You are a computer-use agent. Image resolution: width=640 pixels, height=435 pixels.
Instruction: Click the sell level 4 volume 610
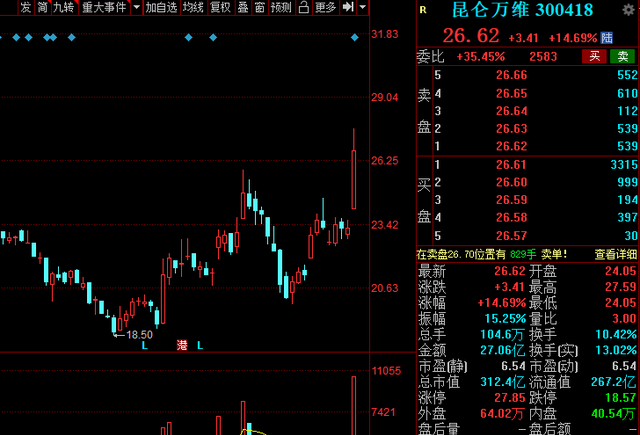pyautogui.click(x=627, y=93)
